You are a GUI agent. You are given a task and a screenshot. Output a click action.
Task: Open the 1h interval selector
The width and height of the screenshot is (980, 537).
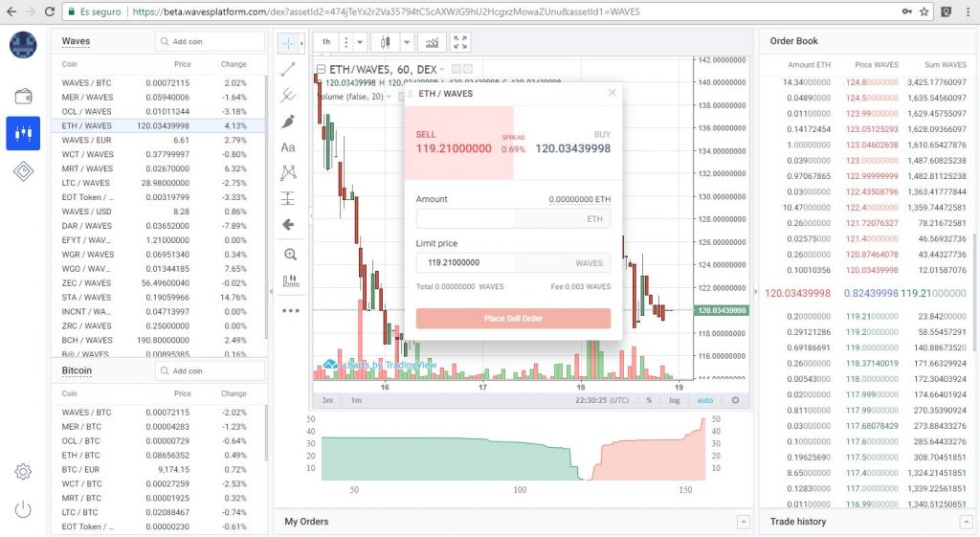[x=326, y=42]
